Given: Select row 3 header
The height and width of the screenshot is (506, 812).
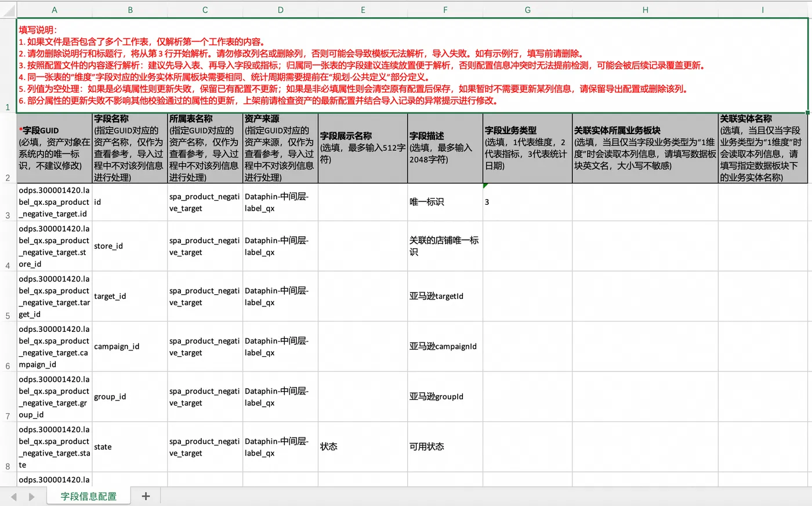Looking at the screenshot, I should pos(8,202).
